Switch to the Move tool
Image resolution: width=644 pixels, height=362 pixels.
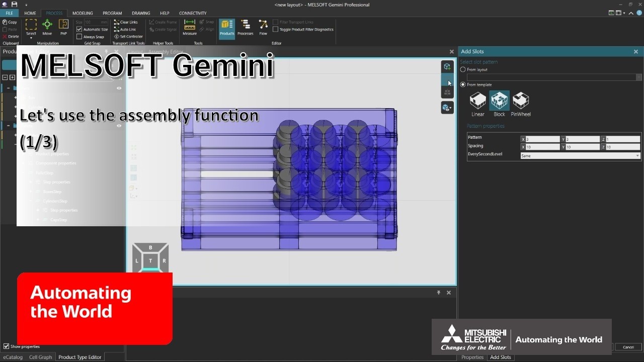[47, 27]
